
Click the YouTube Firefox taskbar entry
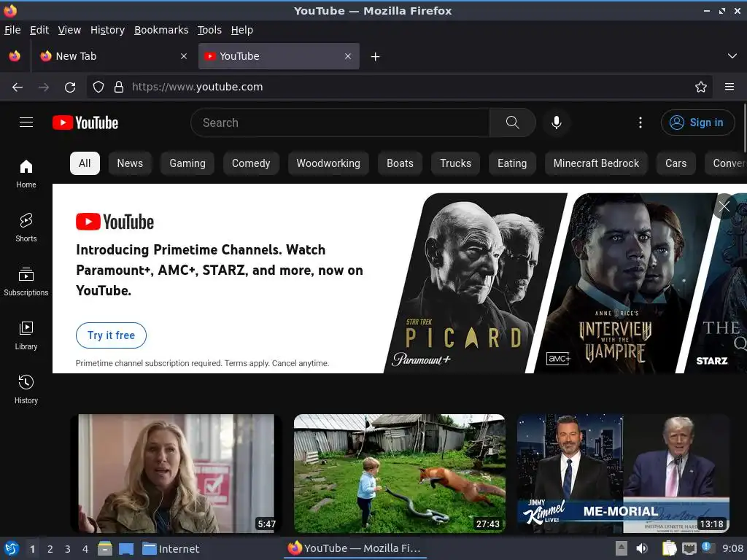355,548
